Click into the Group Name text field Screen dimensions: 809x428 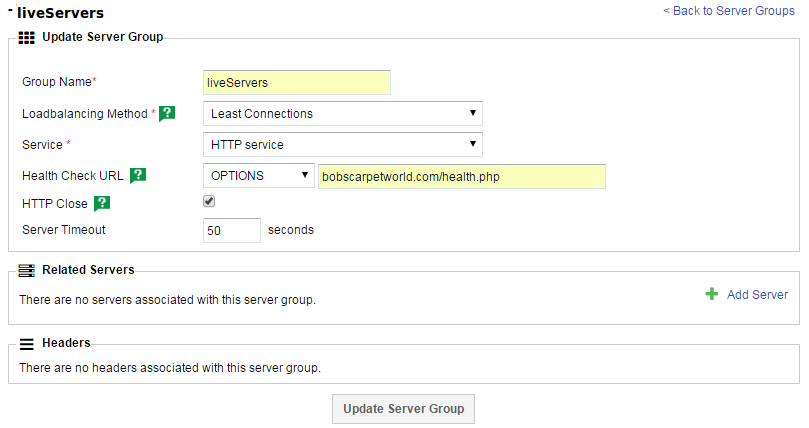coord(296,82)
